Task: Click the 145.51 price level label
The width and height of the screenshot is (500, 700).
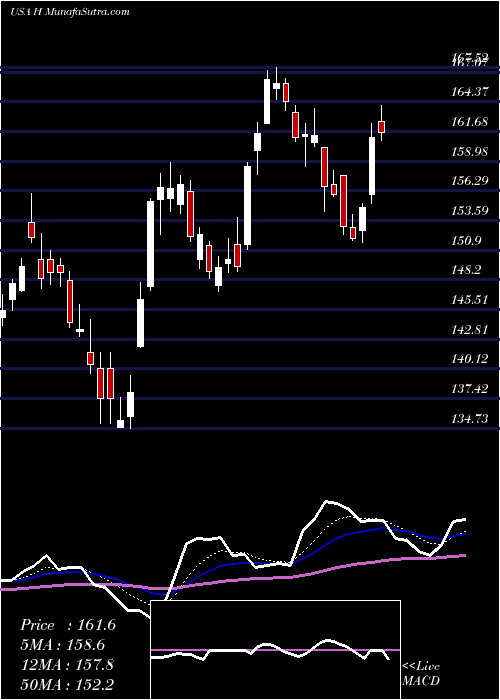Action: 470,300
